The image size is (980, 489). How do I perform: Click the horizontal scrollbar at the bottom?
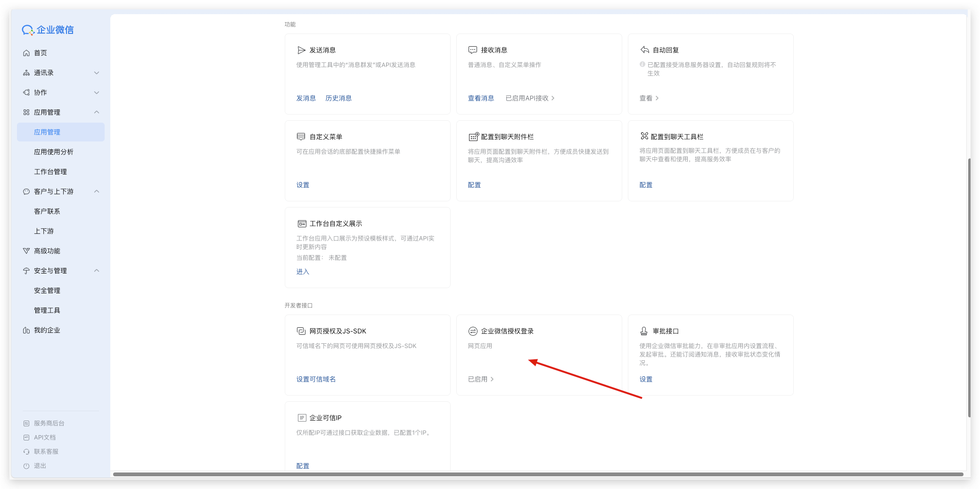pos(537,474)
